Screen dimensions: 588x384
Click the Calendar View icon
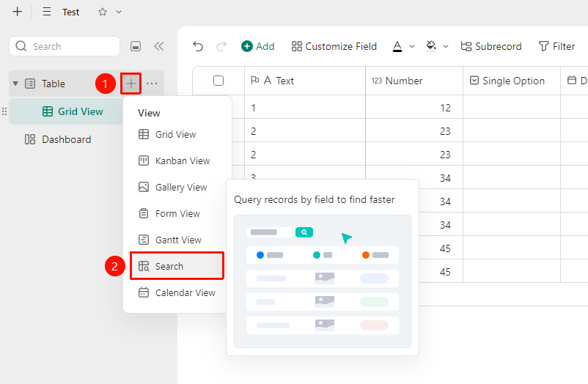click(x=144, y=292)
